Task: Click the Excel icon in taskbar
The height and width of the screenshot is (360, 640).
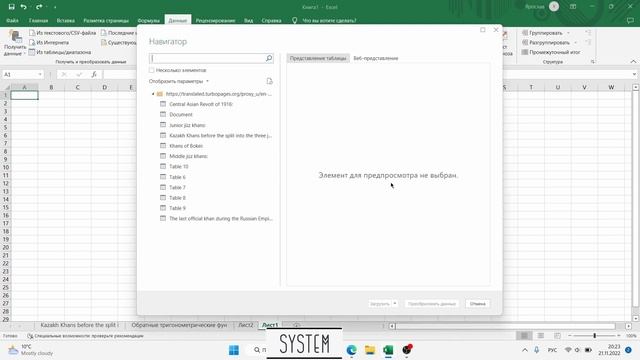Action: pyautogui.click(x=388, y=350)
